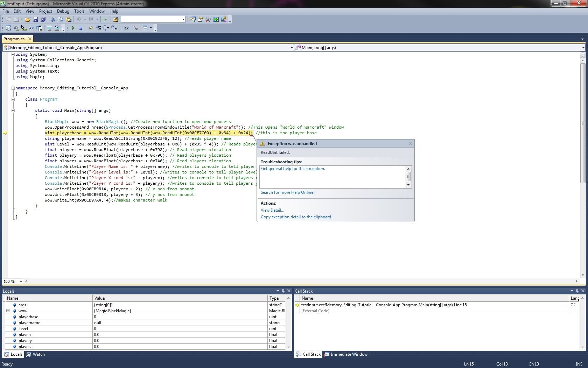Click the New Project toolbar icon
This screenshot has width=588, height=368.
point(8,19)
